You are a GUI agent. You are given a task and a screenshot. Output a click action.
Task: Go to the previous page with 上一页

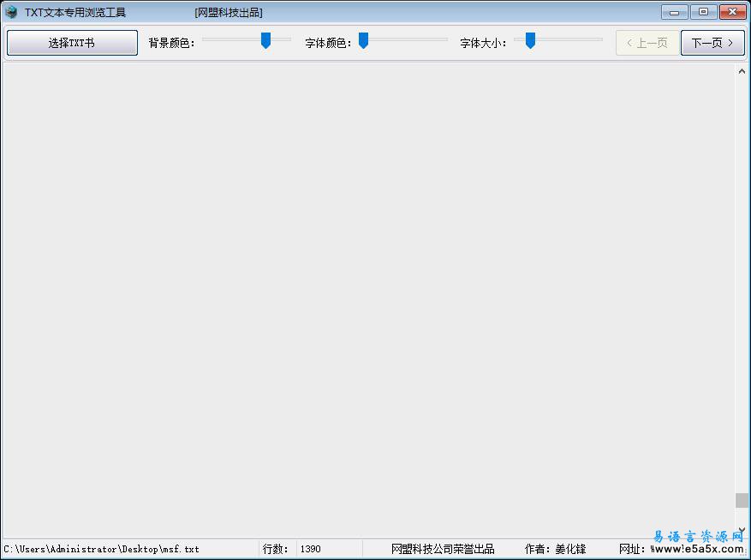point(647,43)
